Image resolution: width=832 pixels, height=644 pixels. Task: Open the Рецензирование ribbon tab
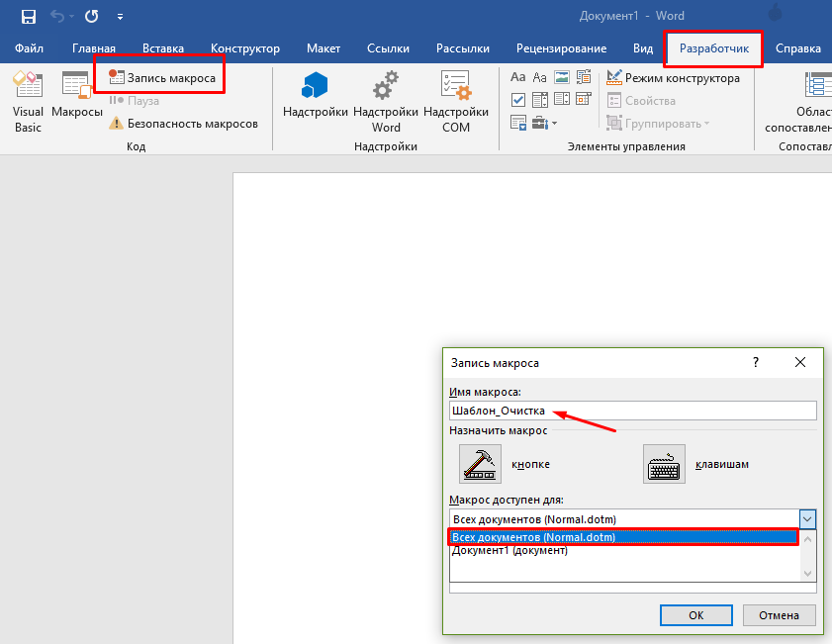pos(561,48)
